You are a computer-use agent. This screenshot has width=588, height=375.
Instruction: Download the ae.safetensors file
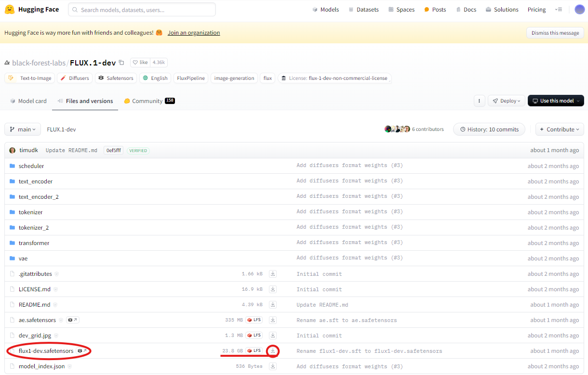pos(273,320)
